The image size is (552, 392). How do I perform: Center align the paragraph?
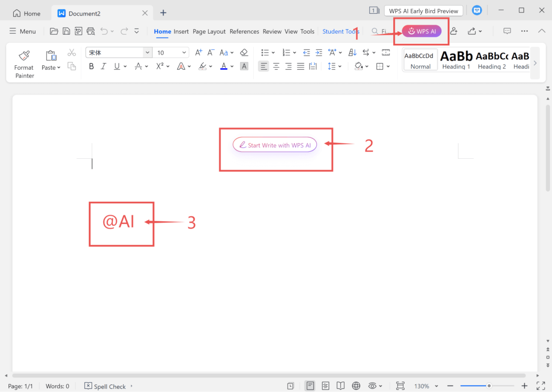276,66
